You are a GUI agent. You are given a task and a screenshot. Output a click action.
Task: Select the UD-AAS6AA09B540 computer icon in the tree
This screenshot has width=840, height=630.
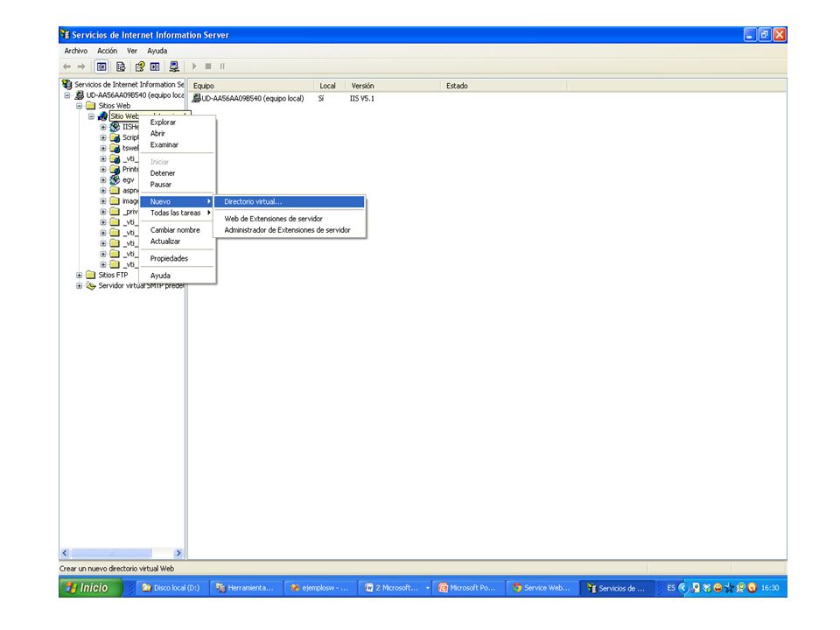pyautogui.click(x=80, y=94)
